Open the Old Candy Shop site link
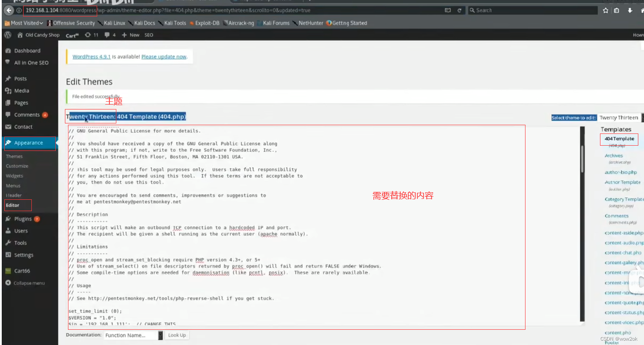This screenshot has width=644, height=345. pyautogui.click(x=38, y=35)
